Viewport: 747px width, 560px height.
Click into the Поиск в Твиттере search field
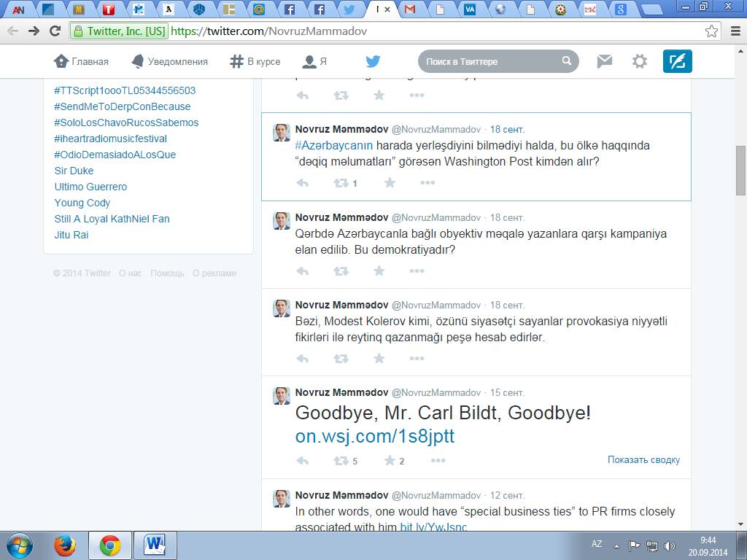click(491, 61)
